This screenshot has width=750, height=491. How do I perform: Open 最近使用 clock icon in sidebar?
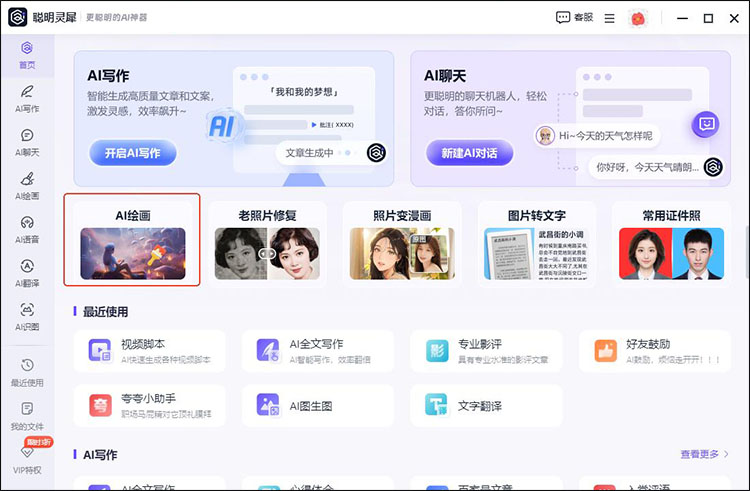[x=27, y=371]
